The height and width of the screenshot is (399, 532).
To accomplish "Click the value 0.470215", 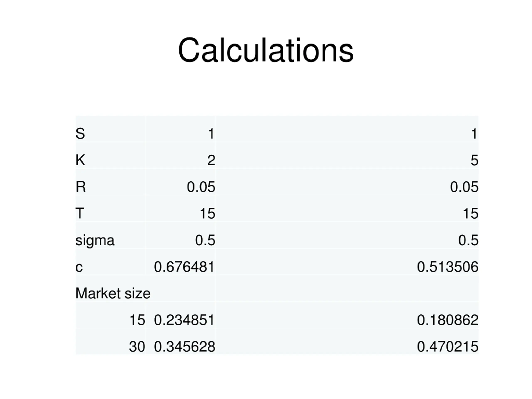I will click(x=448, y=347).
